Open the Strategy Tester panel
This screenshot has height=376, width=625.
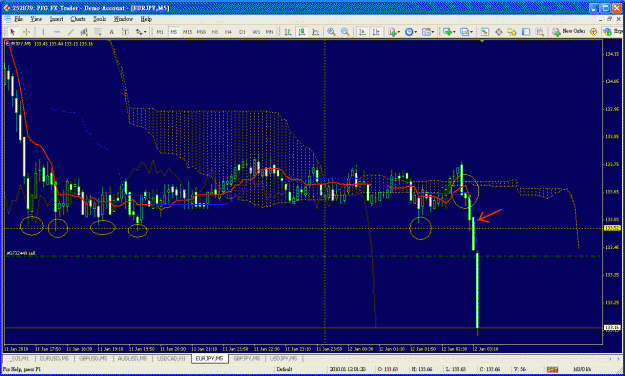click(x=540, y=32)
